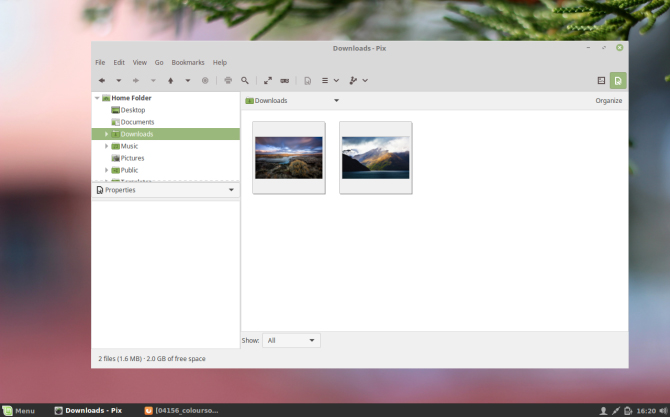Start the slideshow presentation icon
670x417 pixels.
(285, 80)
